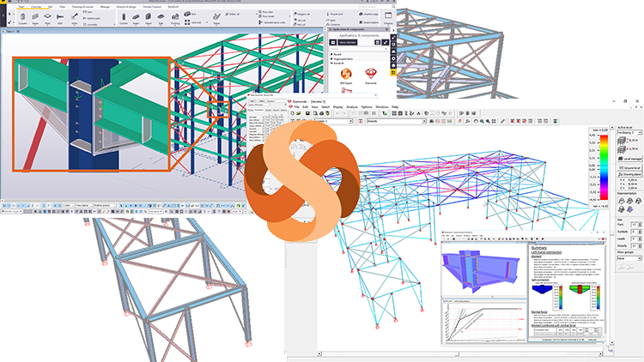Select the Rebar tool in Tekla ribbon

point(216,18)
